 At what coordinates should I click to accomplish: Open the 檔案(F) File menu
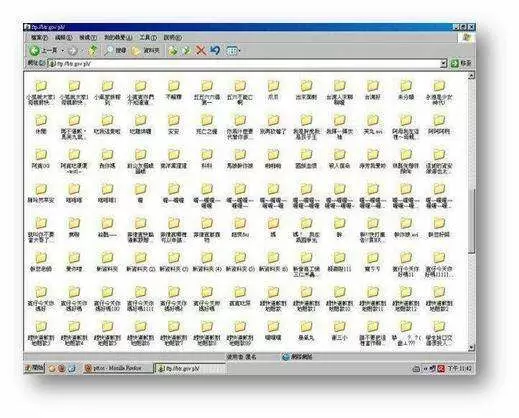point(39,37)
